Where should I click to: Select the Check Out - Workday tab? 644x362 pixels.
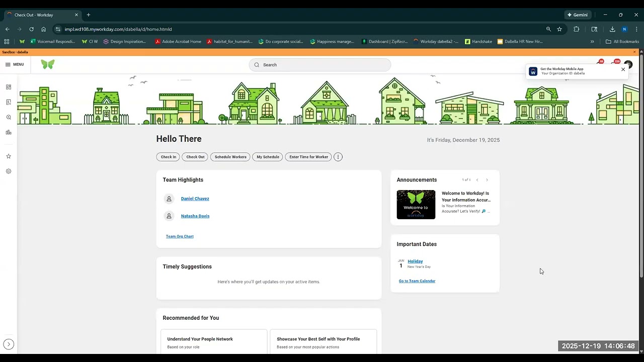pyautogui.click(x=43, y=15)
